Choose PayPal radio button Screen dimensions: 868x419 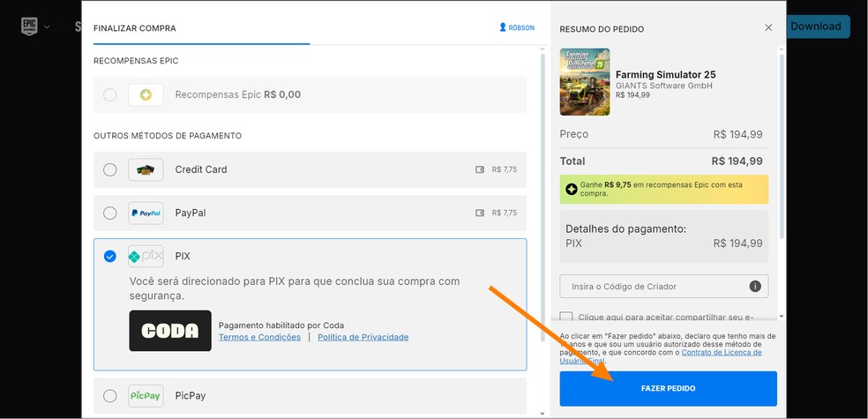[110, 213]
